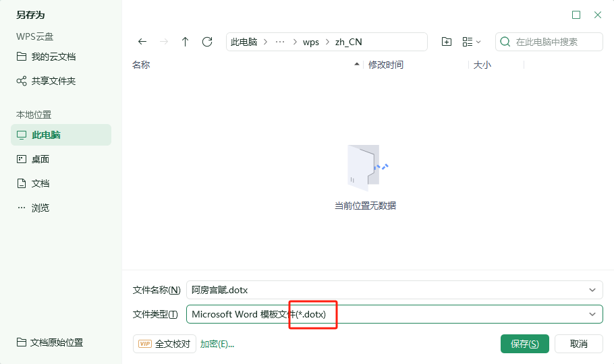Click 保存(S) to save the file
The width and height of the screenshot is (614, 364).
(525, 344)
